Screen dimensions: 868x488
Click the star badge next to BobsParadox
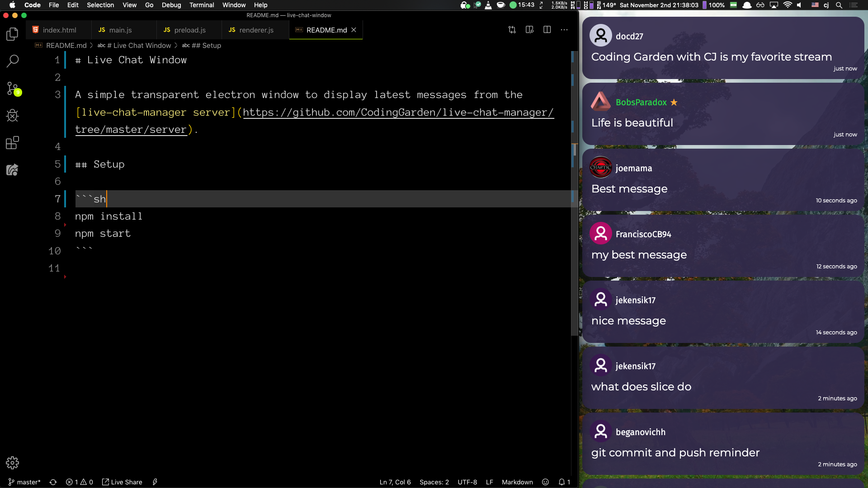pos(674,102)
